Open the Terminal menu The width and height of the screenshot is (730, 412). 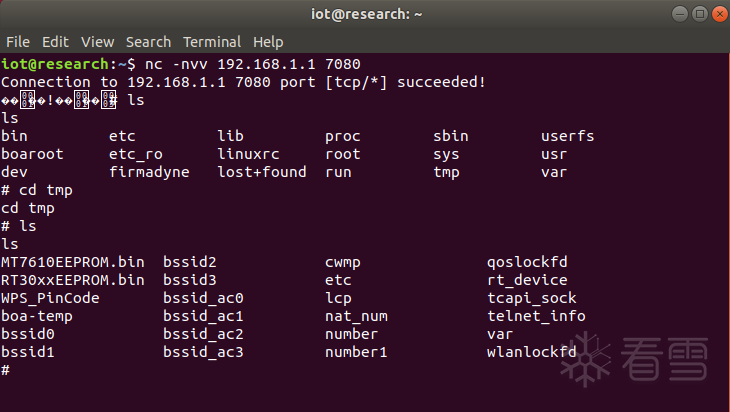point(212,42)
